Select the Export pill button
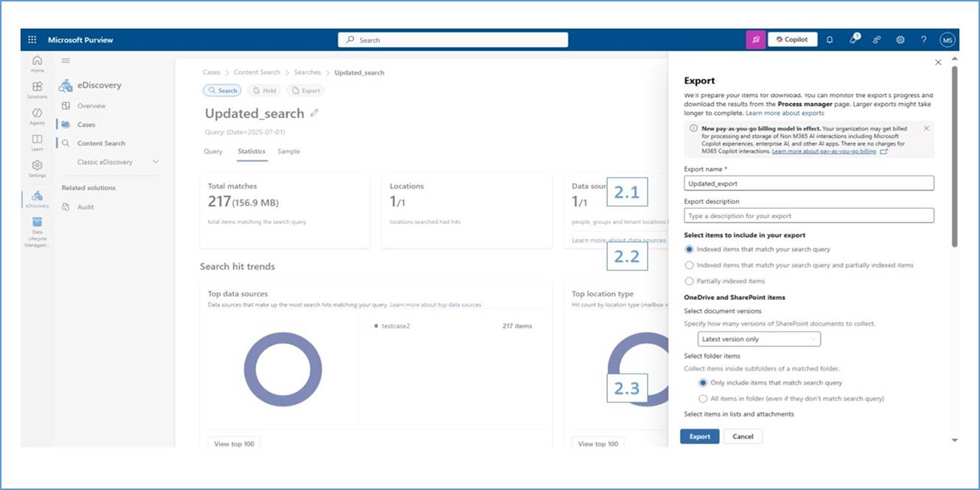The height and width of the screenshot is (490, 980). (305, 91)
